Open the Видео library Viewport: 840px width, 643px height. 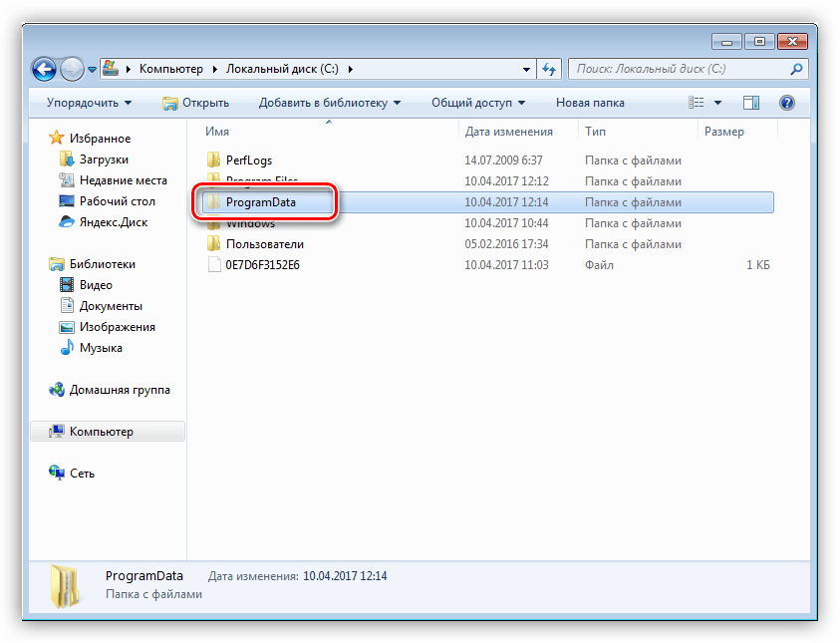(x=96, y=284)
